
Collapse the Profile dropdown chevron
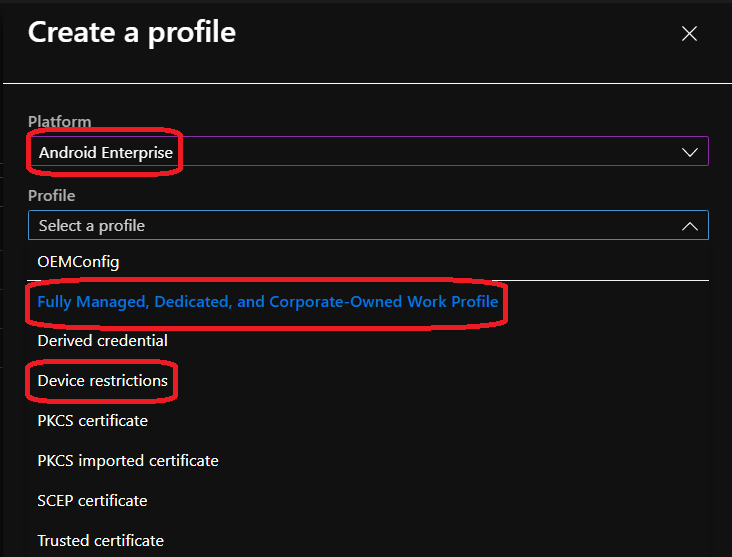(x=689, y=226)
